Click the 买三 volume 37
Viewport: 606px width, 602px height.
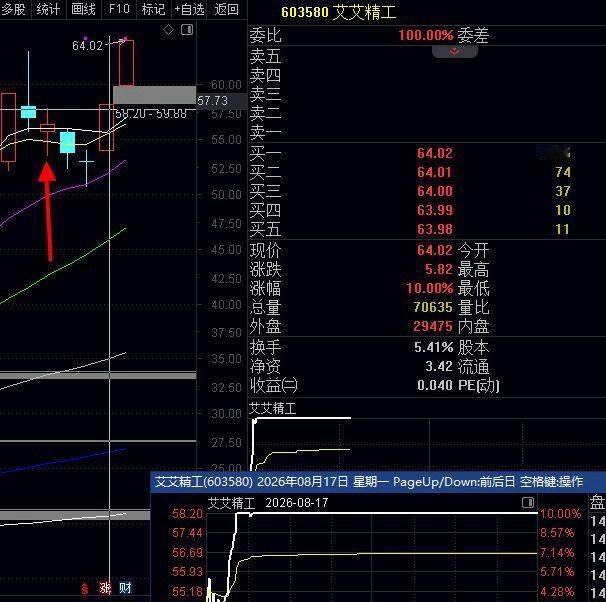563,191
